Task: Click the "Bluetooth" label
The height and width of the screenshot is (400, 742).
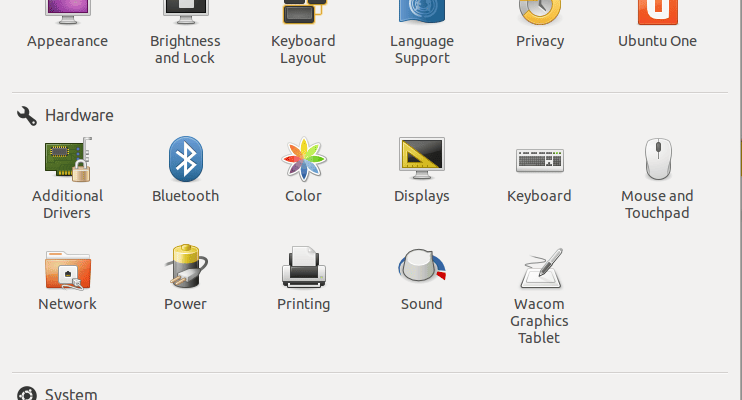Action: point(186,196)
